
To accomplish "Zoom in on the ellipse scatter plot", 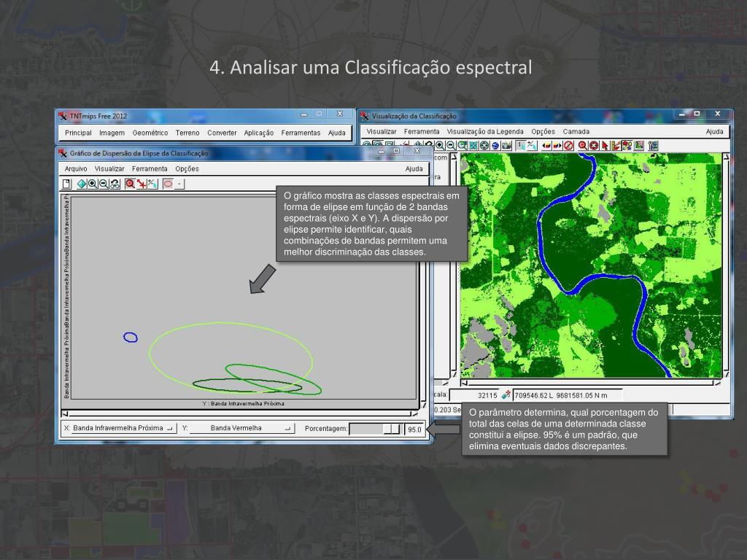I will 93,184.
